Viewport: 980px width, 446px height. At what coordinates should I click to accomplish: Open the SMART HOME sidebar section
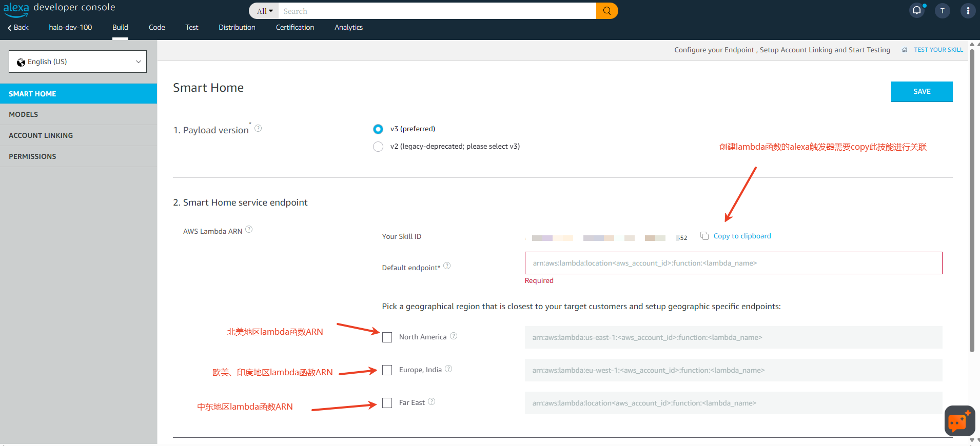point(79,94)
